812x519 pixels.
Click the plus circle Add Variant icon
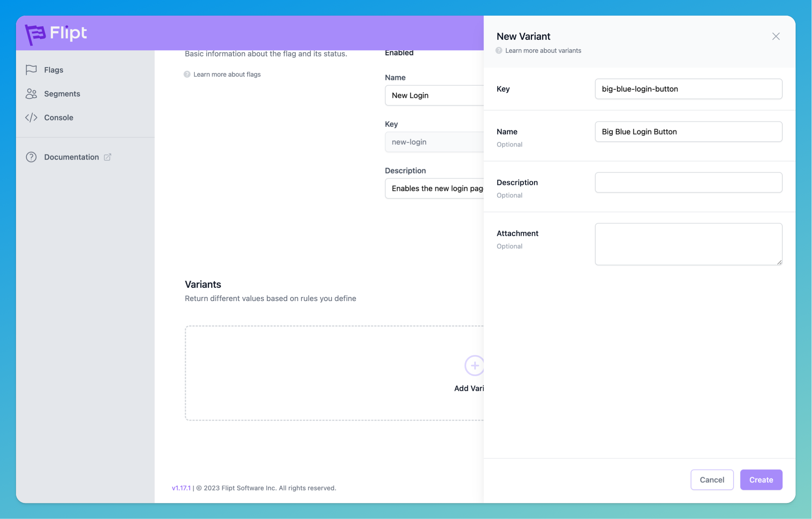[474, 366]
